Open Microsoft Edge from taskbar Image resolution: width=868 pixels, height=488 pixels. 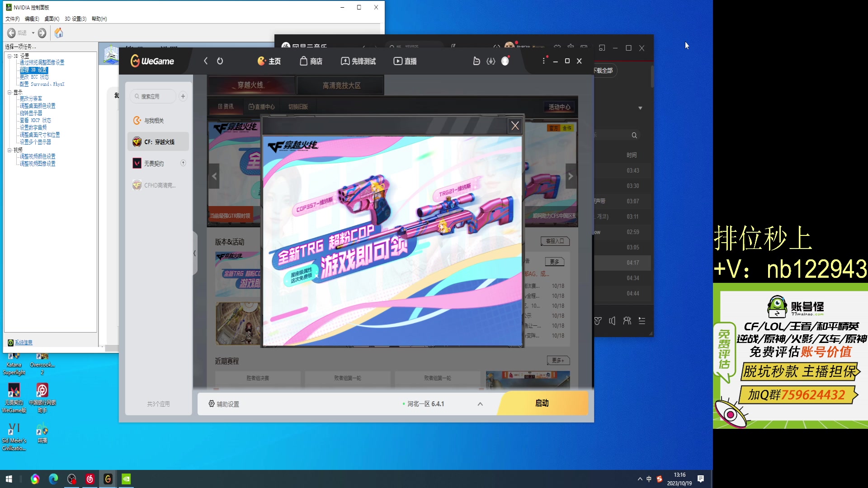point(53,479)
